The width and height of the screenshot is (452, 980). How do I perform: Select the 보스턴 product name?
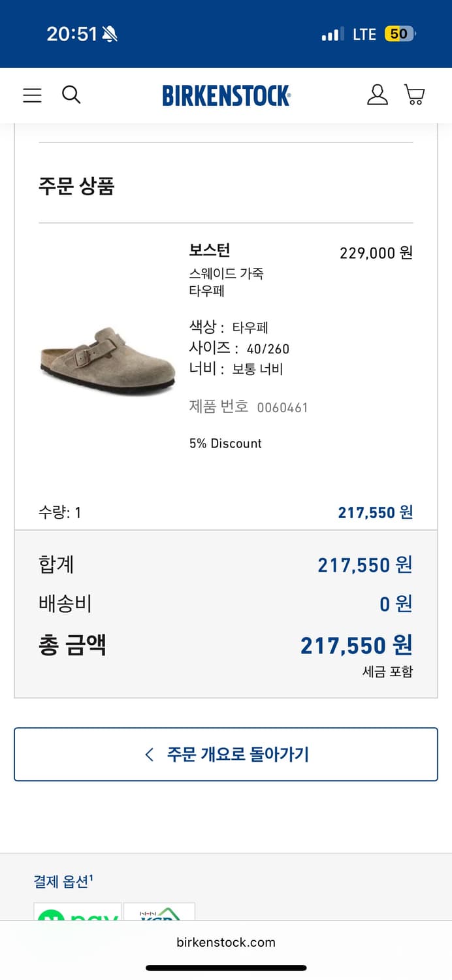[x=210, y=250]
